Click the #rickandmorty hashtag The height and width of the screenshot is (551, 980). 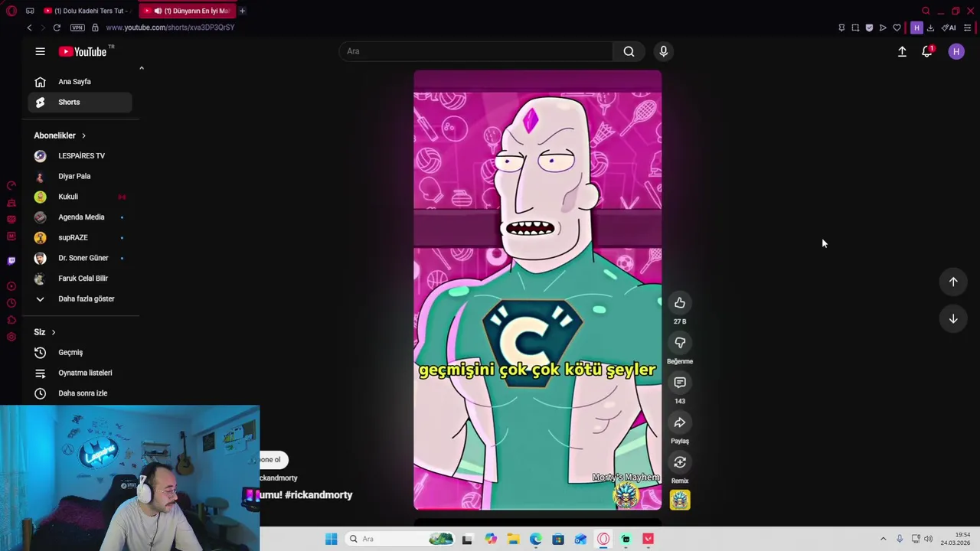[318, 495]
